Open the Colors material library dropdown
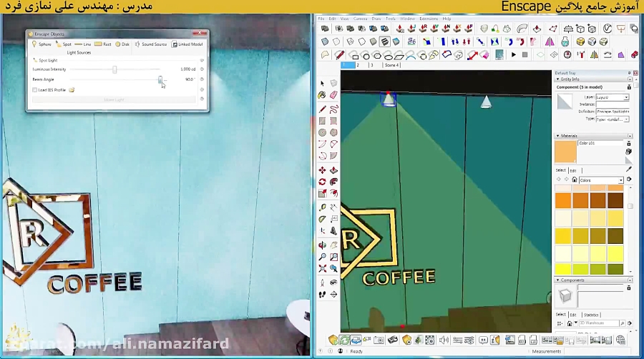The image size is (644, 359). (x=600, y=180)
